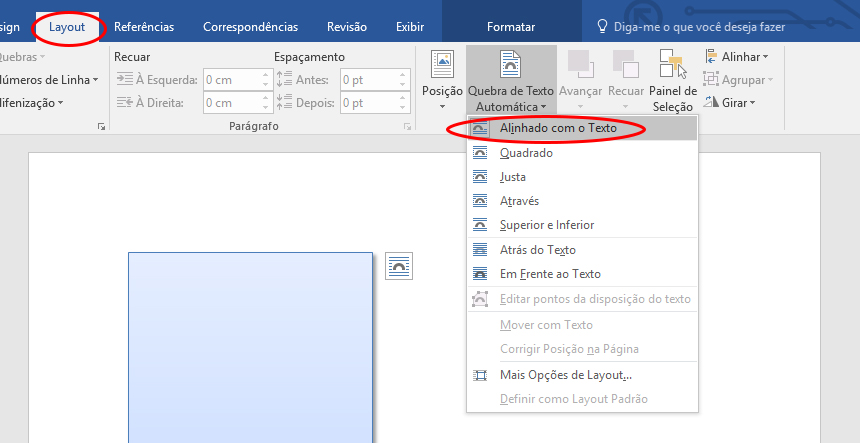
Task: Click the Quebra de Texto Automática icon
Action: click(511, 64)
